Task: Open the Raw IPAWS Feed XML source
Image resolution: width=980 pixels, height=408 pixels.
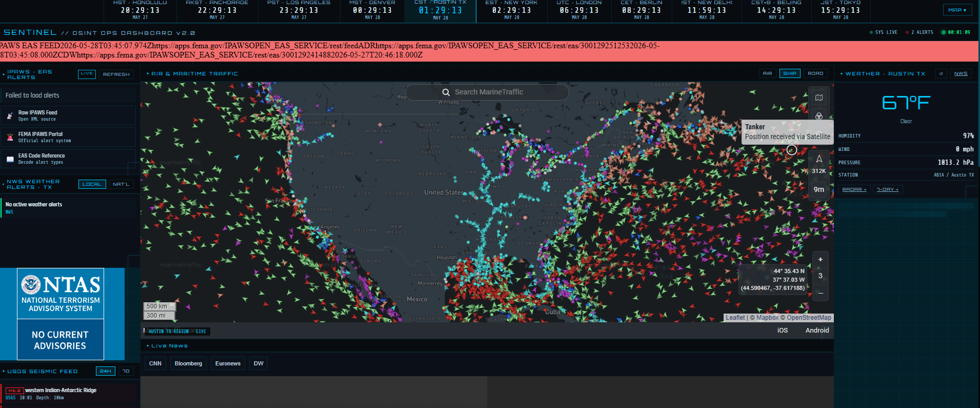Action: tap(68, 115)
